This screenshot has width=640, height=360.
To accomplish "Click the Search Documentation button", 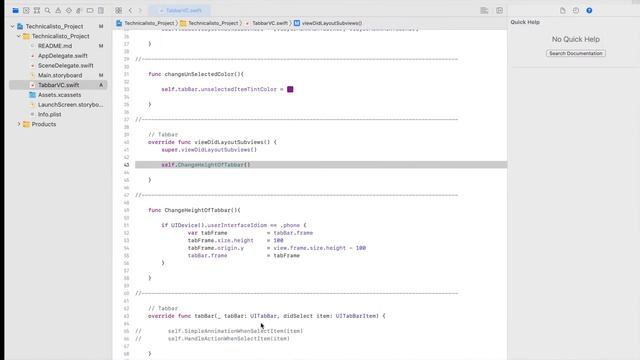I will (x=576, y=53).
